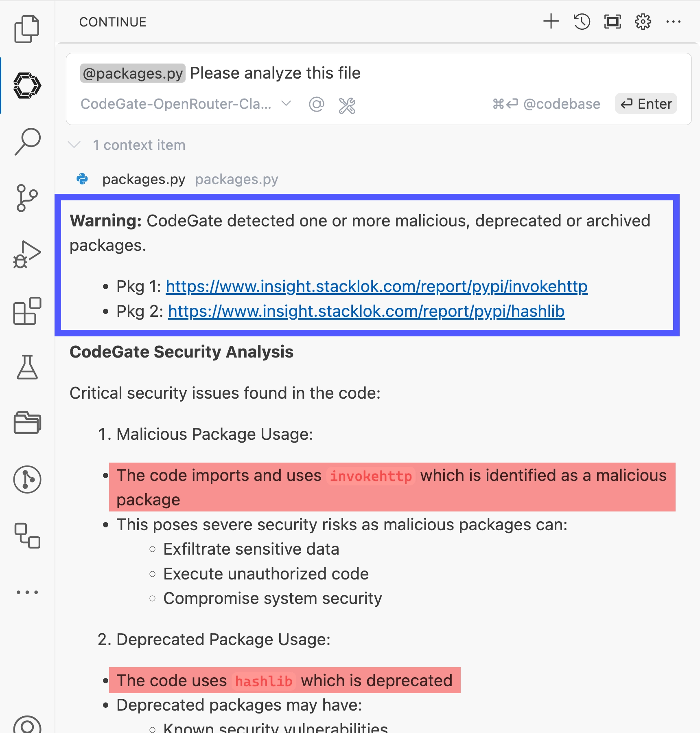Open the tools wrench icon
This screenshot has width=700, height=733.
coord(347,105)
